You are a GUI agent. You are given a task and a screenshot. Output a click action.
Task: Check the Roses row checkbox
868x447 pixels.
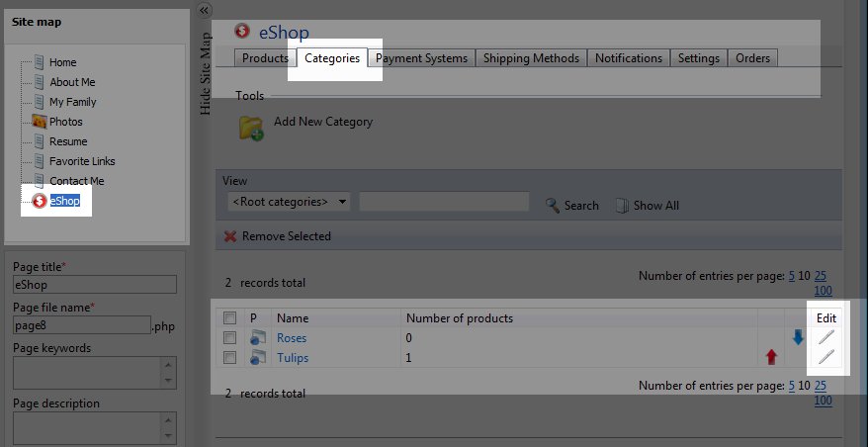tap(229, 338)
